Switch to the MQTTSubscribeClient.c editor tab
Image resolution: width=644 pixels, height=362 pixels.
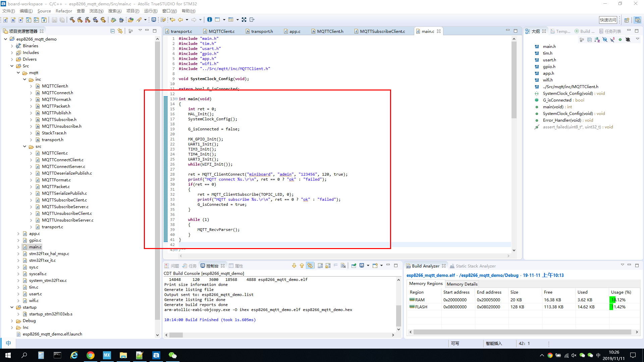382,31
